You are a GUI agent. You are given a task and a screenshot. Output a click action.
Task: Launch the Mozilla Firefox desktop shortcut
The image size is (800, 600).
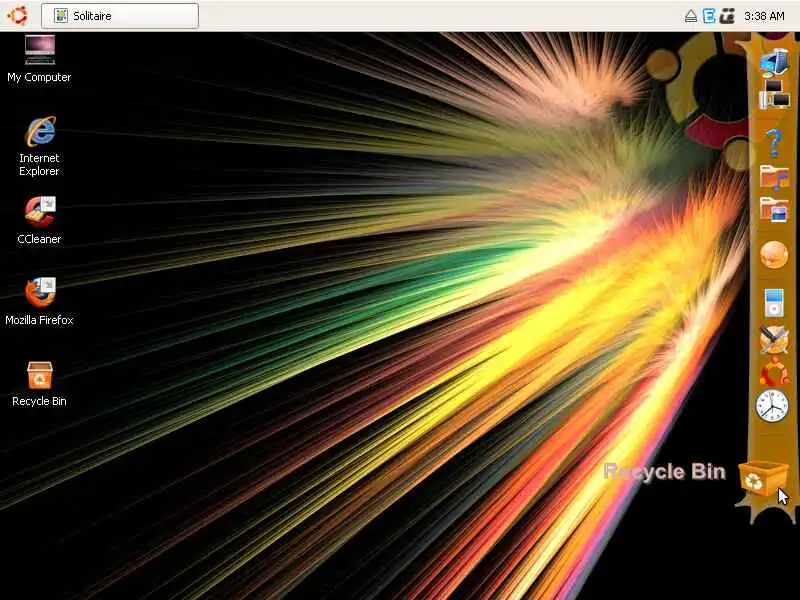click(x=39, y=302)
